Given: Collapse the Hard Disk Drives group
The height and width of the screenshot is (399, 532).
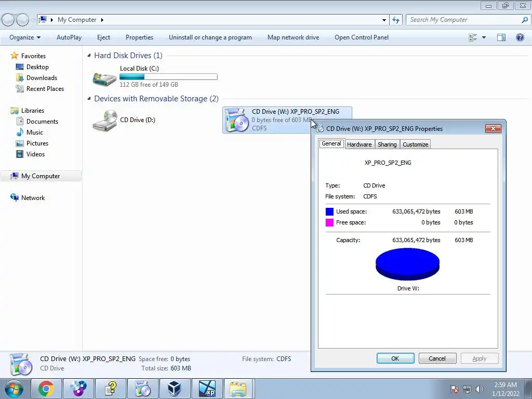Looking at the screenshot, I should click(89, 55).
